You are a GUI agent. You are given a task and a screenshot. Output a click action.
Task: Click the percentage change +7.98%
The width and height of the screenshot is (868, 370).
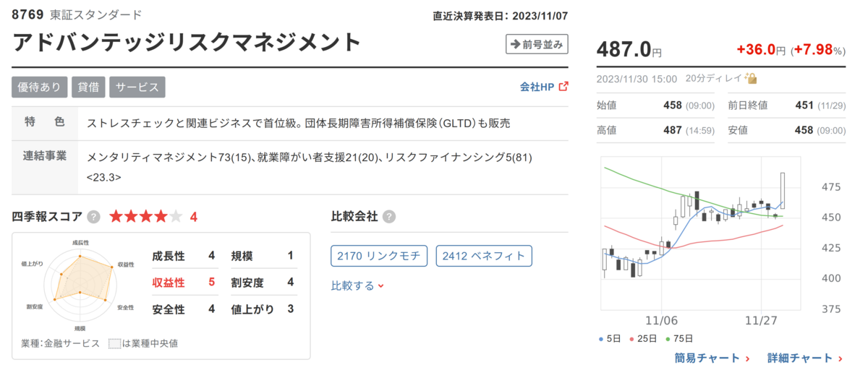818,50
